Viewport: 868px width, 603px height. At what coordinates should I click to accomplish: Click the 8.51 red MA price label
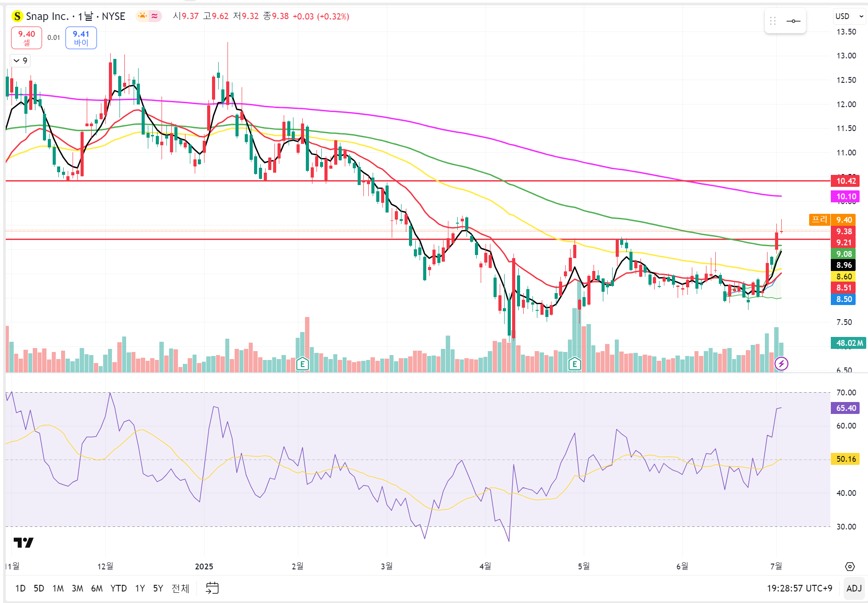tap(844, 288)
